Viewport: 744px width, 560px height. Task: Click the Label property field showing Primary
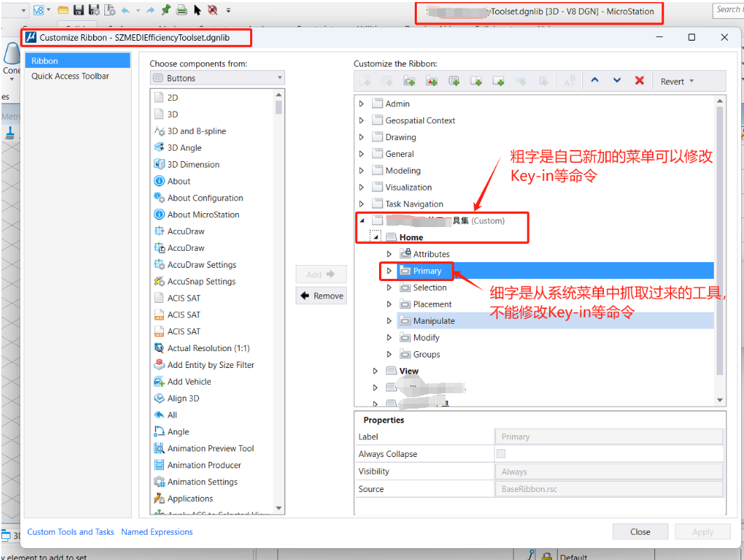[x=609, y=437]
